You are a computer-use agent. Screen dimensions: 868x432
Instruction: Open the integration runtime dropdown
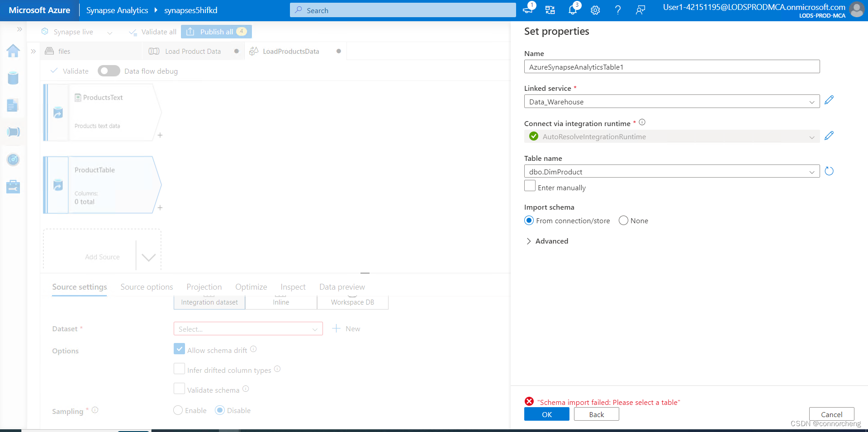coord(672,136)
